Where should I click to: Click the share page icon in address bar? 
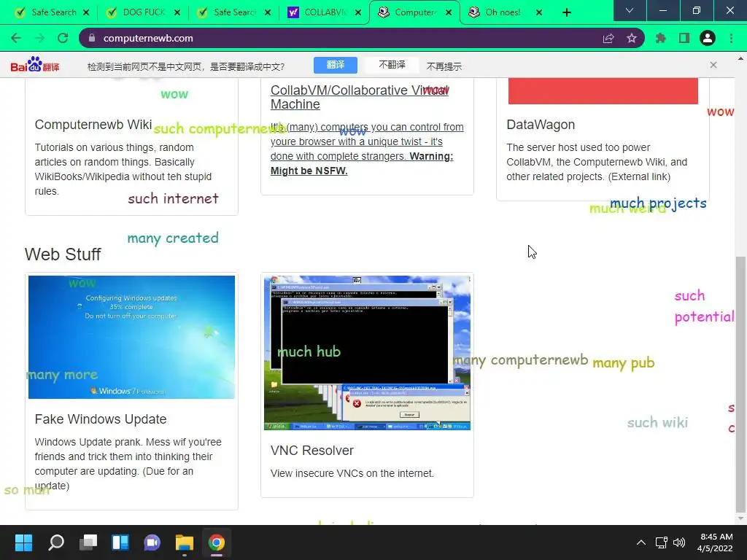pyautogui.click(x=608, y=39)
